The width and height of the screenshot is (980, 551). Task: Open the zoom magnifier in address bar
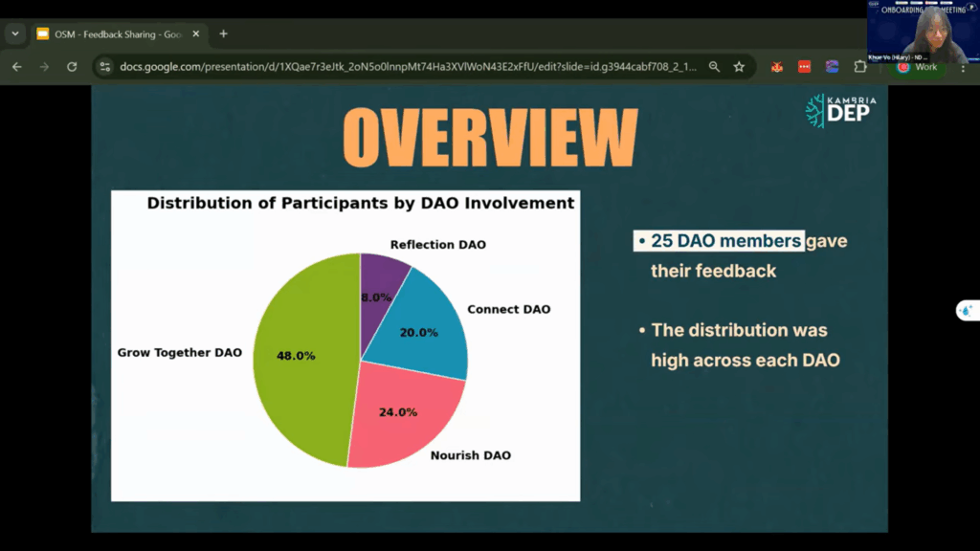tap(715, 67)
